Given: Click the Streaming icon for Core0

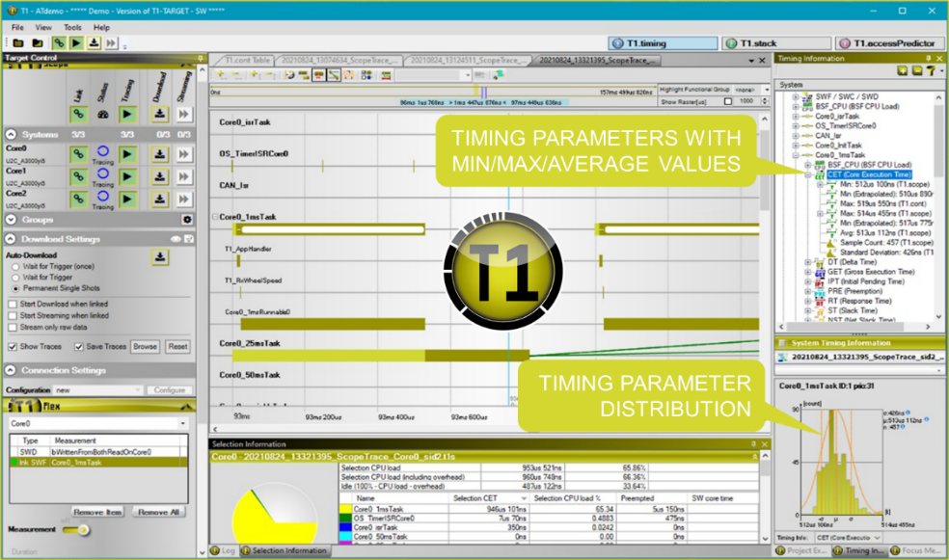Looking at the screenshot, I should pyautogui.click(x=184, y=154).
